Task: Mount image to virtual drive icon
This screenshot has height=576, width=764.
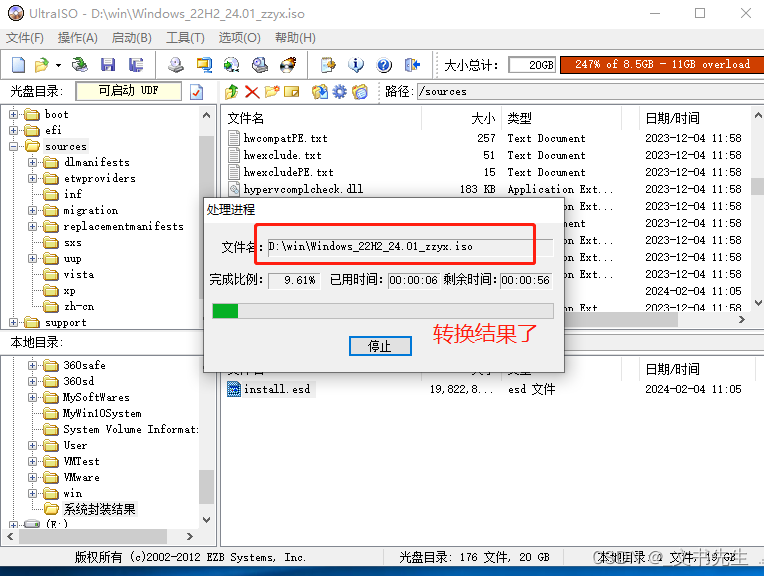Action: pos(260,64)
